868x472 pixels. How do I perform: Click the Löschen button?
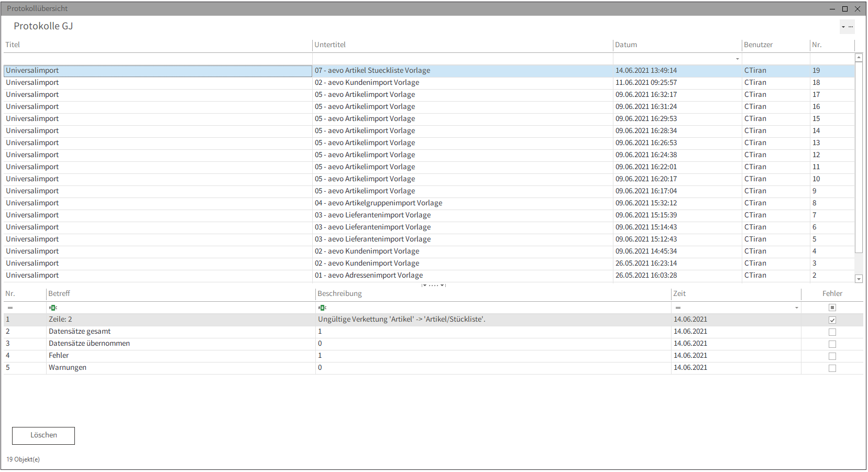[x=43, y=435]
